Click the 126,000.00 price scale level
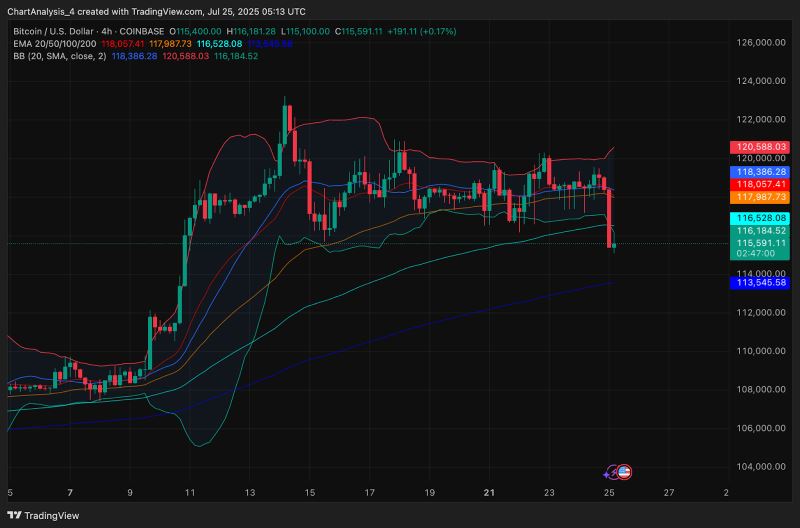Viewport: 800px width, 528px height. [x=762, y=43]
